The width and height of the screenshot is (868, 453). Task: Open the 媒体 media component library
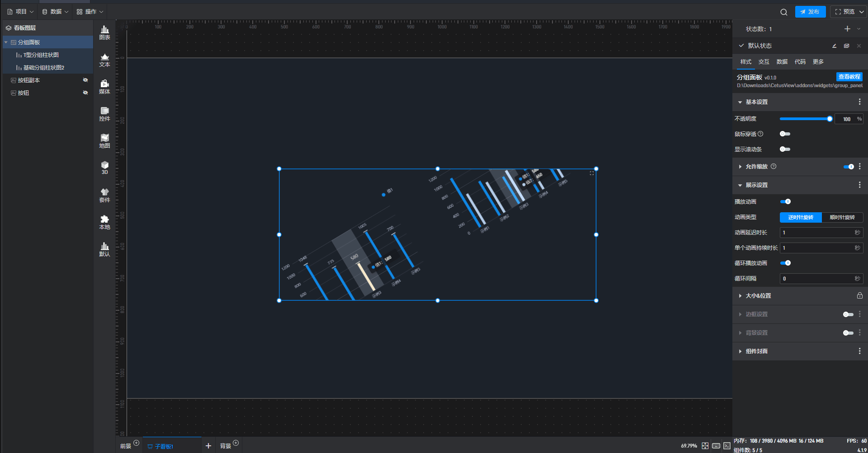[104, 87]
